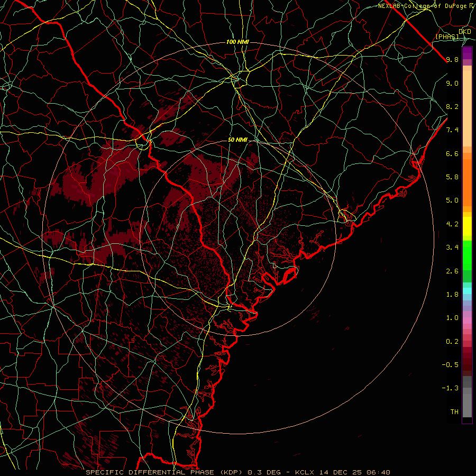The height and width of the screenshot is (476, 476).
Task: Click the 8.2 scale label
Action: pyautogui.click(x=452, y=106)
